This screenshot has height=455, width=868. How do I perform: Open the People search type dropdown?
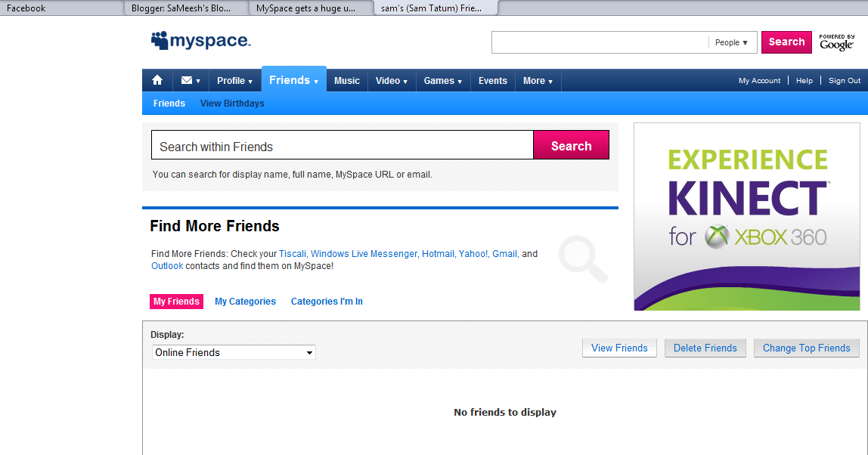(x=731, y=42)
